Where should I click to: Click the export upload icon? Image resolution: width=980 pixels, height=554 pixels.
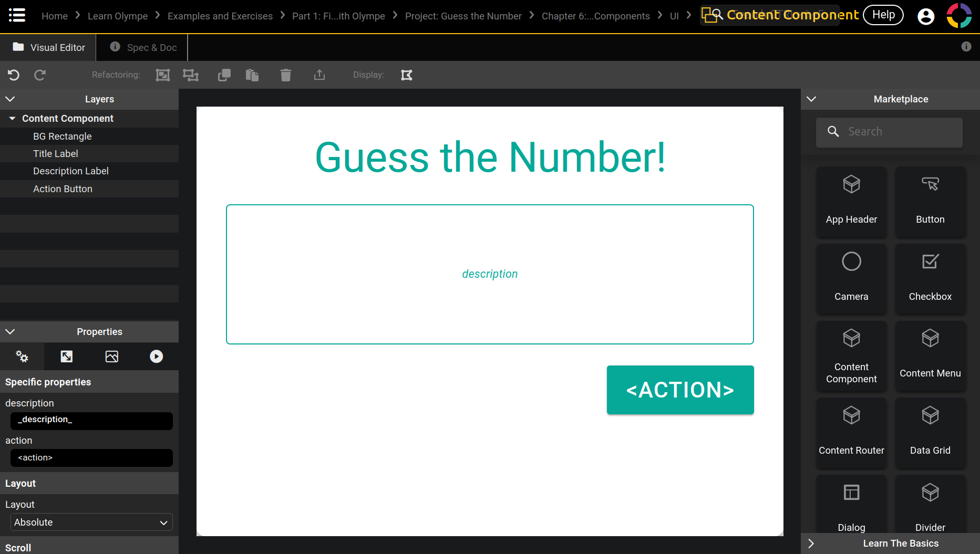pyautogui.click(x=319, y=75)
